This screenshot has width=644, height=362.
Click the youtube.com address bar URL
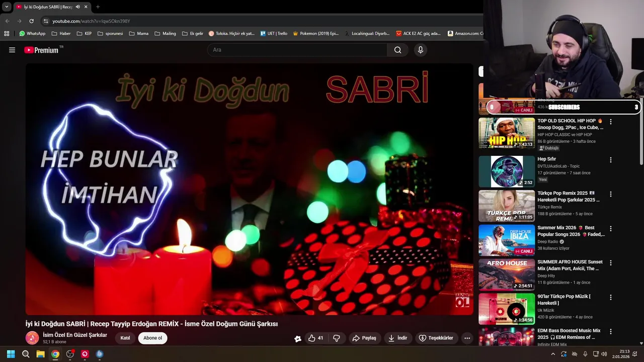[91, 21]
